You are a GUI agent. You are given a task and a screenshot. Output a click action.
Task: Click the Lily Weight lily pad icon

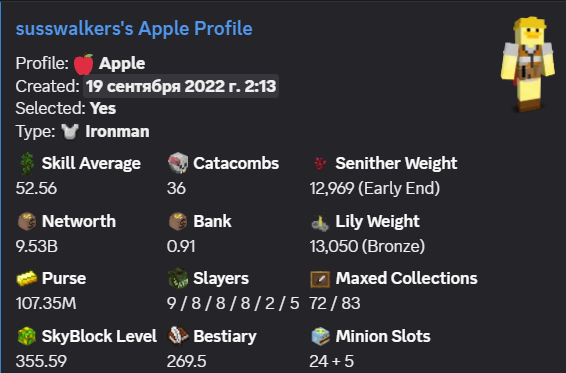pos(320,222)
